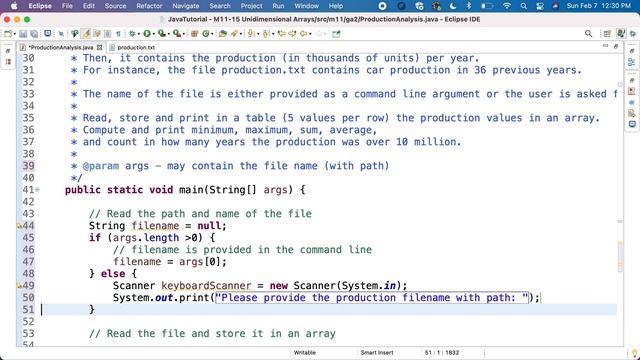
Task: Open the Search dropdown arrow
Action: click(240, 34)
